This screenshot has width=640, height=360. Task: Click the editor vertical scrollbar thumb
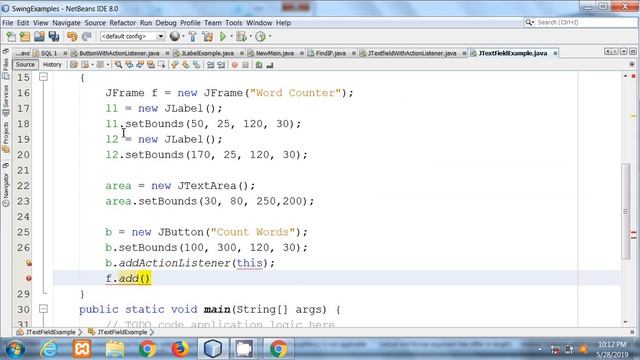click(625, 211)
